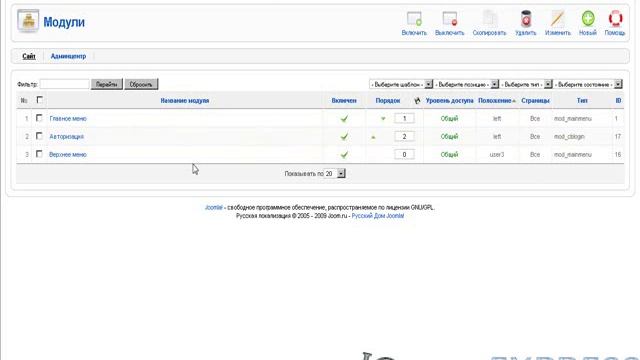Screen dimensions: 640x360
Task: Switch to the Сайт tab
Action: coord(29,56)
